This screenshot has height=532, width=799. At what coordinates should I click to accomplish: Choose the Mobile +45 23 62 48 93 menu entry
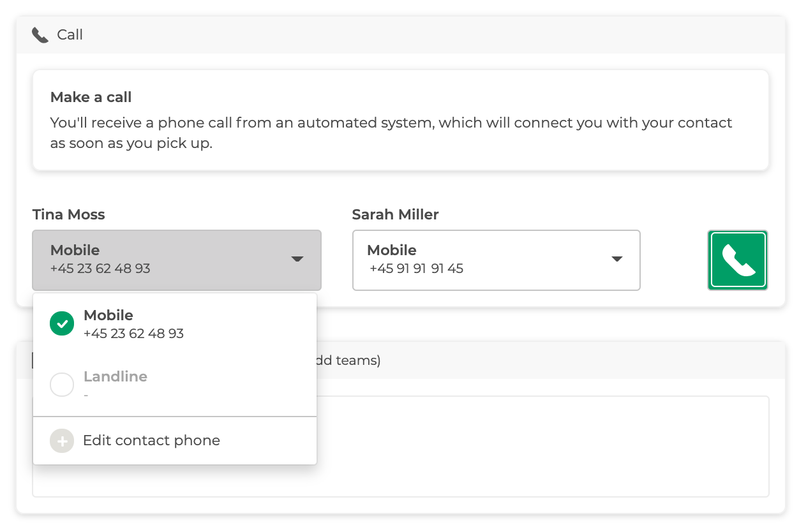pos(175,324)
